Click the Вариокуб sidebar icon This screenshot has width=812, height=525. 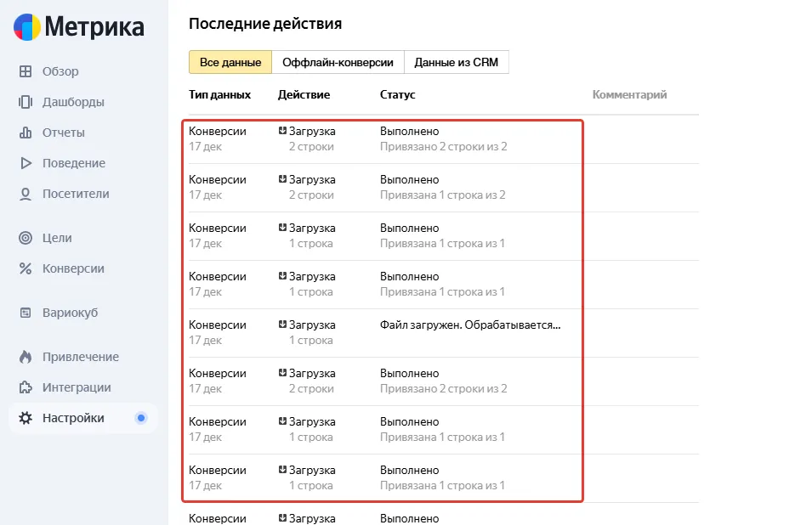26,313
